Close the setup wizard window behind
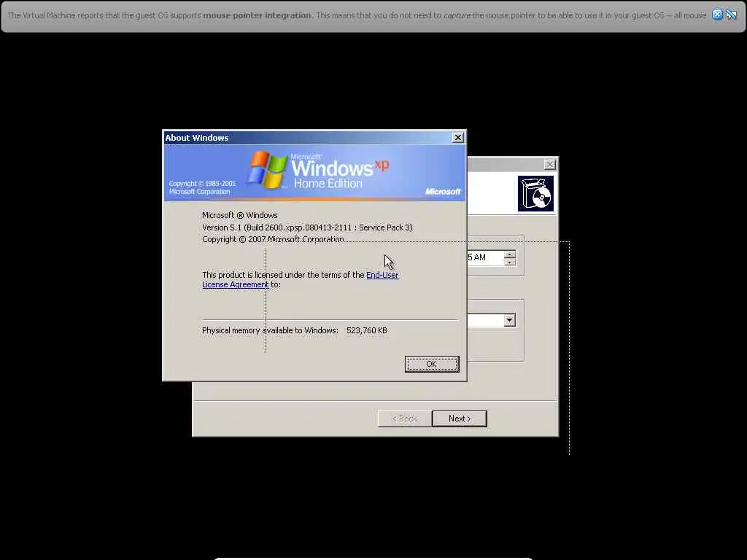 550,164
